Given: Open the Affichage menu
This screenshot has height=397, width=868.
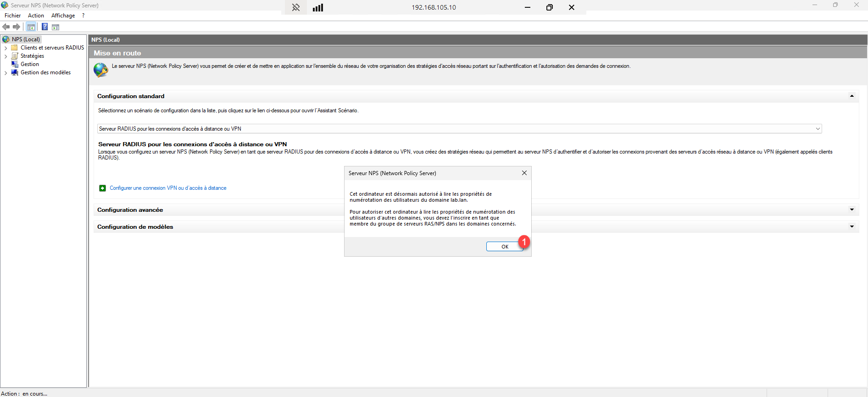Looking at the screenshot, I should (x=63, y=16).
